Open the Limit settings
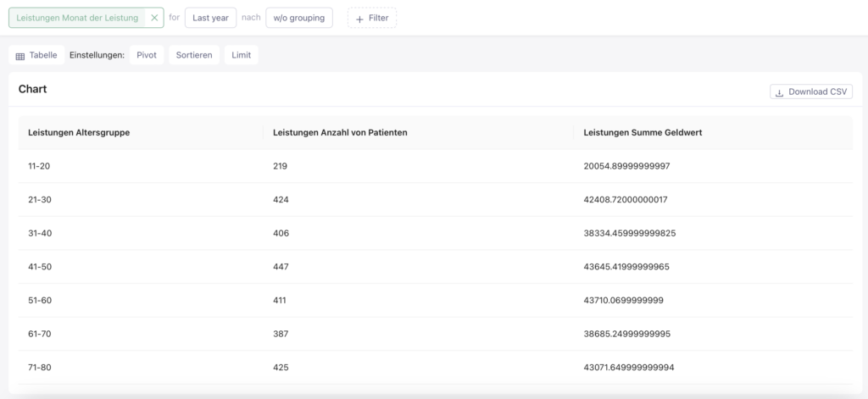The image size is (868, 399). (x=242, y=55)
